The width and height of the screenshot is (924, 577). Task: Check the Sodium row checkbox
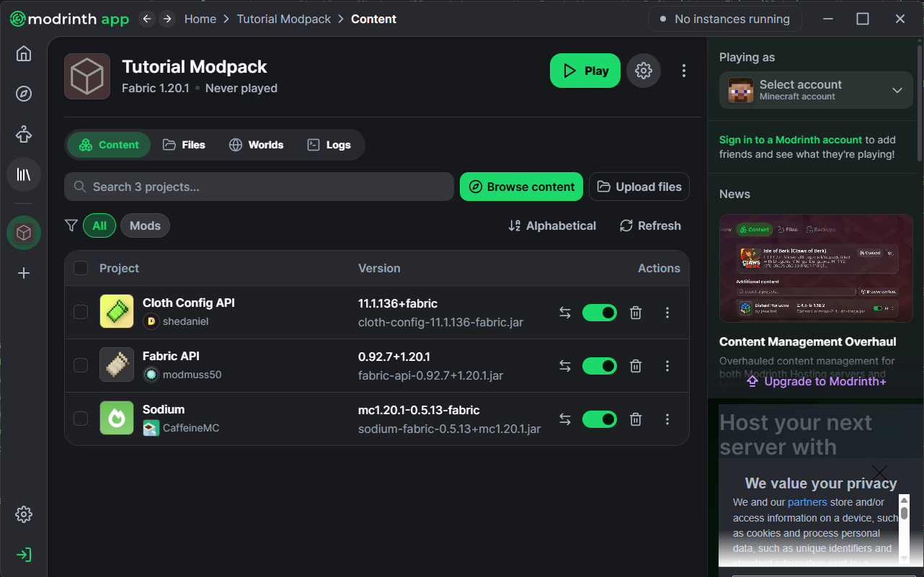click(x=80, y=419)
